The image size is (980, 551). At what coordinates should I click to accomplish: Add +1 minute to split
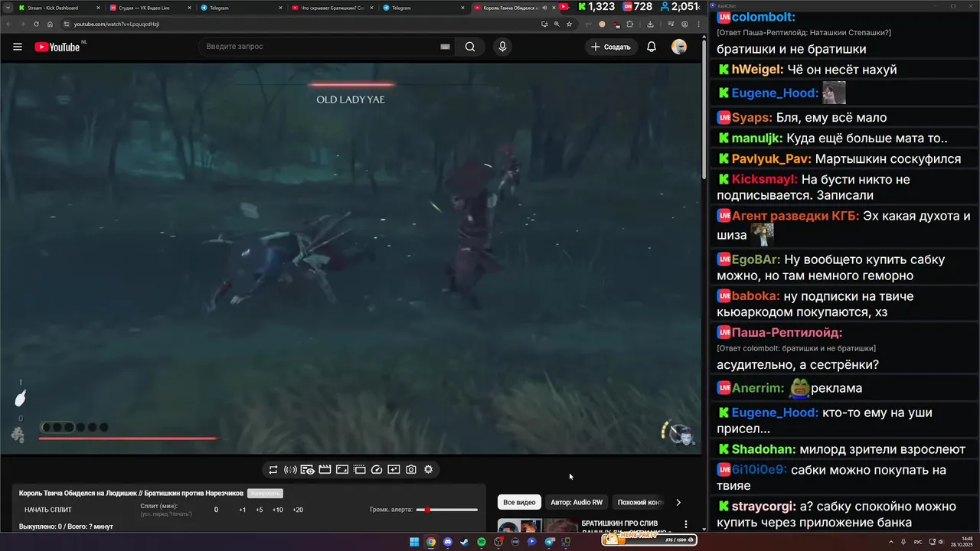pyautogui.click(x=242, y=510)
